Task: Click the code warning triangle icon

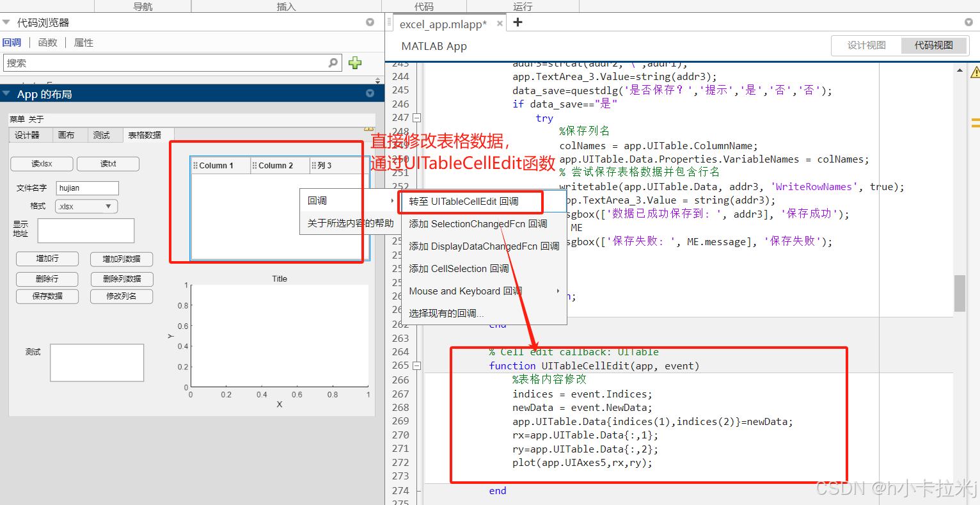Action: click(976, 72)
